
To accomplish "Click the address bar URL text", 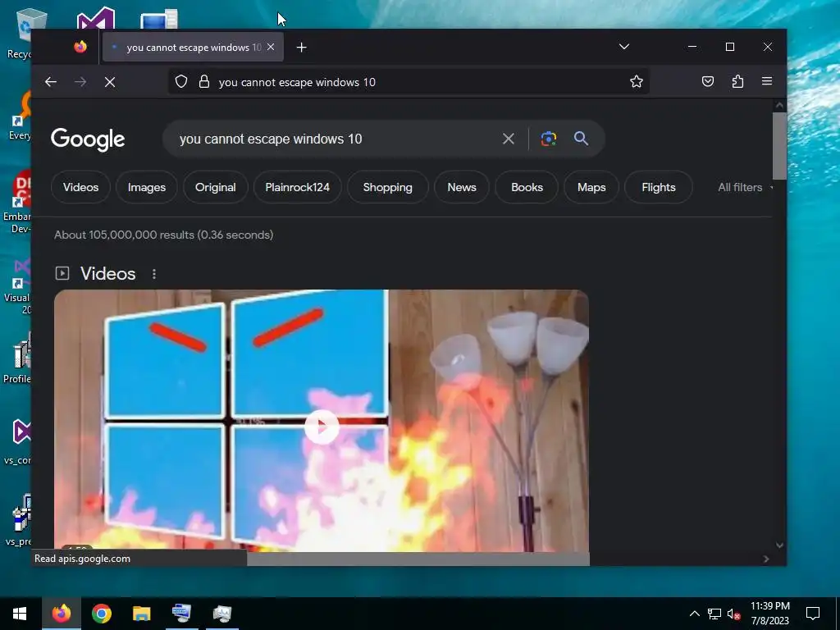I will (x=297, y=82).
